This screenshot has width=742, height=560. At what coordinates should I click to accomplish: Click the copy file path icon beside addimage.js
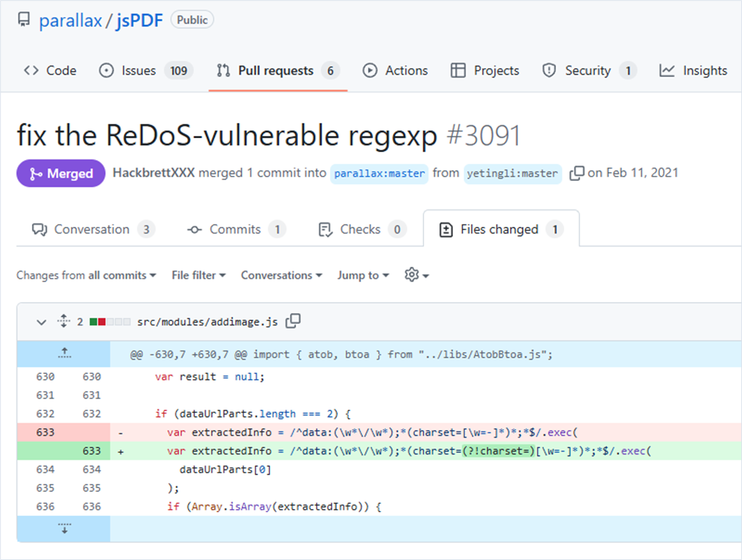click(x=293, y=322)
